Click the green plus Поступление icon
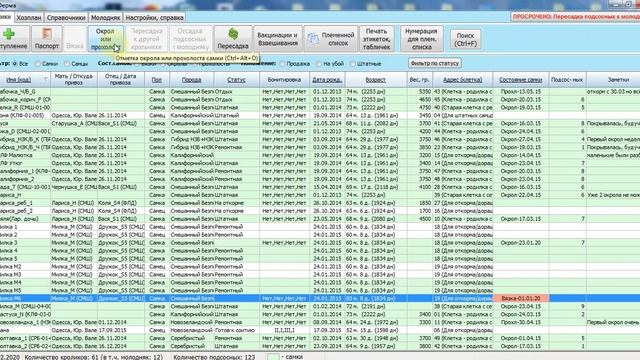This screenshot has height=360, width=640. coord(9,34)
